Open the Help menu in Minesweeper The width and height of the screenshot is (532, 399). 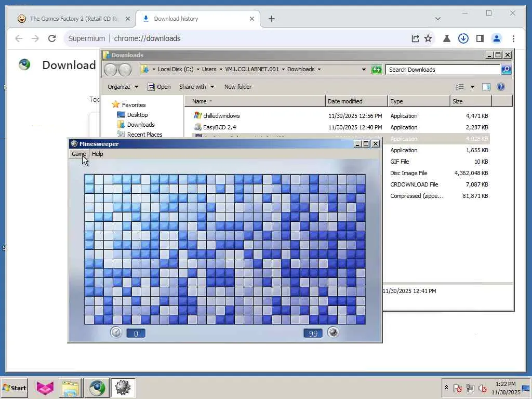[x=97, y=154]
